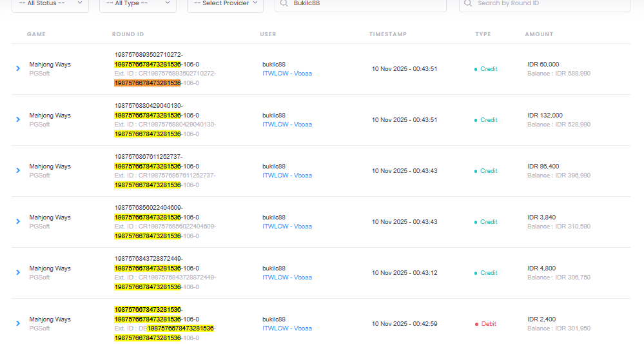
Task: Expand the Debit row of IDR 2,400
Action: (18, 323)
